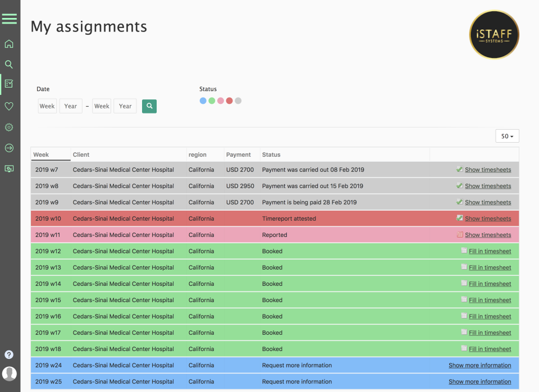Click the 'Timereport attested' status text
Image resolution: width=539 pixels, height=392 pixels.
(289, 218)
